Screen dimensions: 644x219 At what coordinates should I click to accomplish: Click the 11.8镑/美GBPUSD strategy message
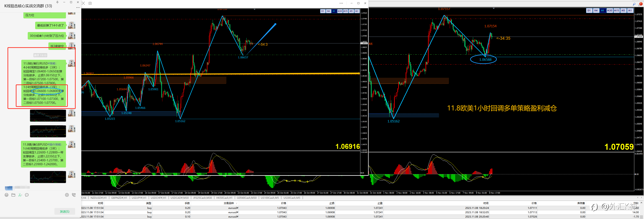click(x=43, y=154)
